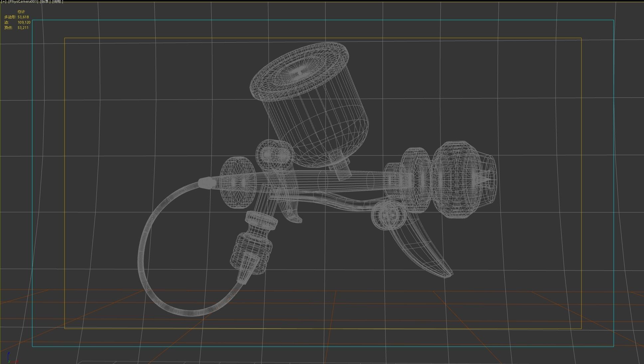The image size is (644, 364).
Task: Click the 顶点 53,211 vertex statistic
Action: [x=16, y=28]
